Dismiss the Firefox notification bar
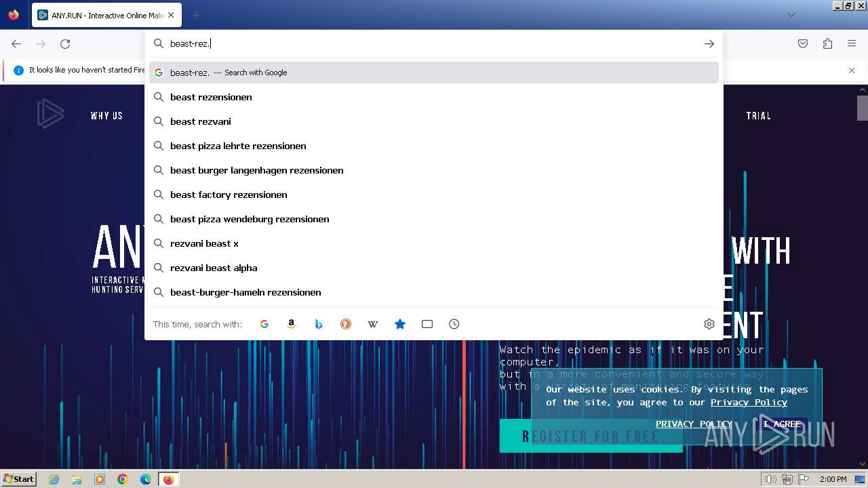This screenshot has width=868, height=488. tap(852, 70)
